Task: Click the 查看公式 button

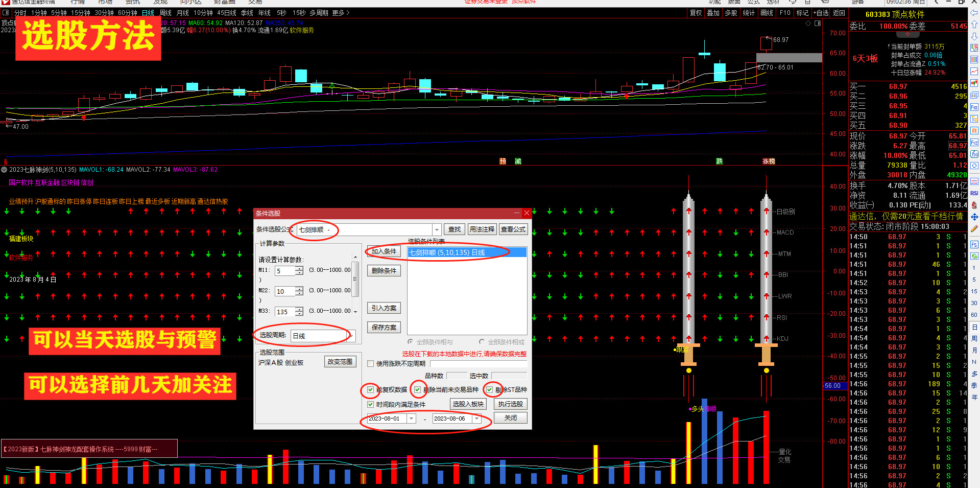Action: click(x=513, y=229)
